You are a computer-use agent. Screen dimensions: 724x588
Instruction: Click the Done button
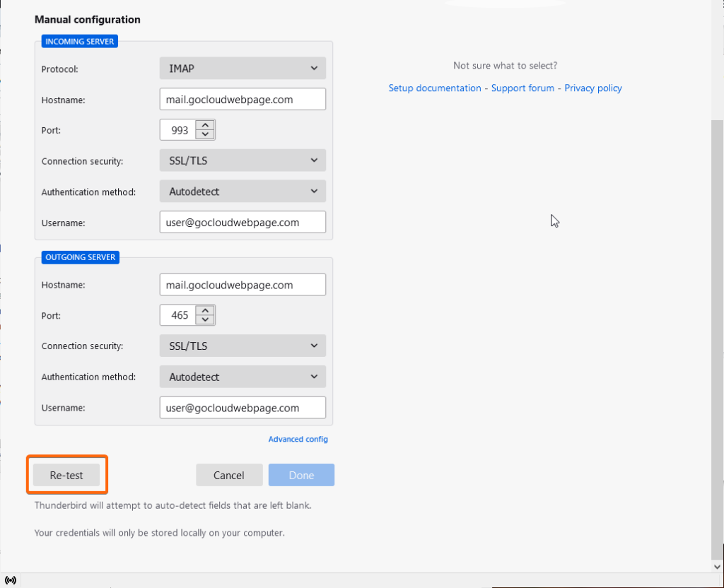pos(301,475)
